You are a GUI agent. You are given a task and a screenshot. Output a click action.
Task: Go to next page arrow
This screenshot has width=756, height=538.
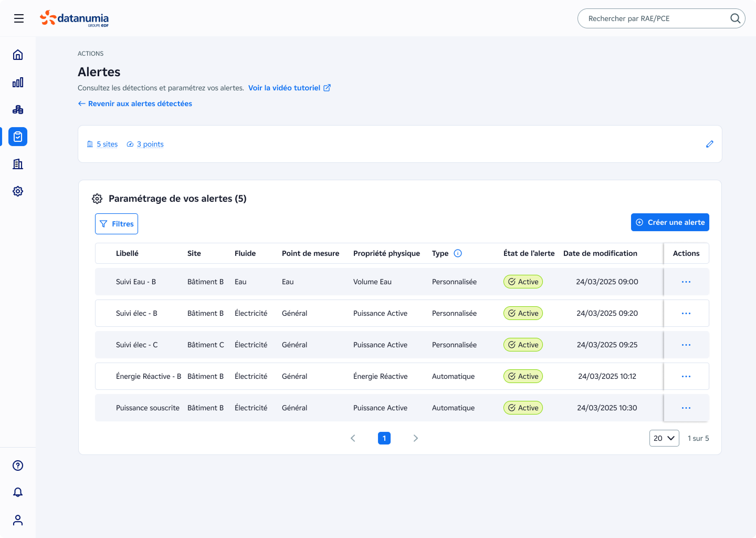pyautogui.click(x=415, y=438)
